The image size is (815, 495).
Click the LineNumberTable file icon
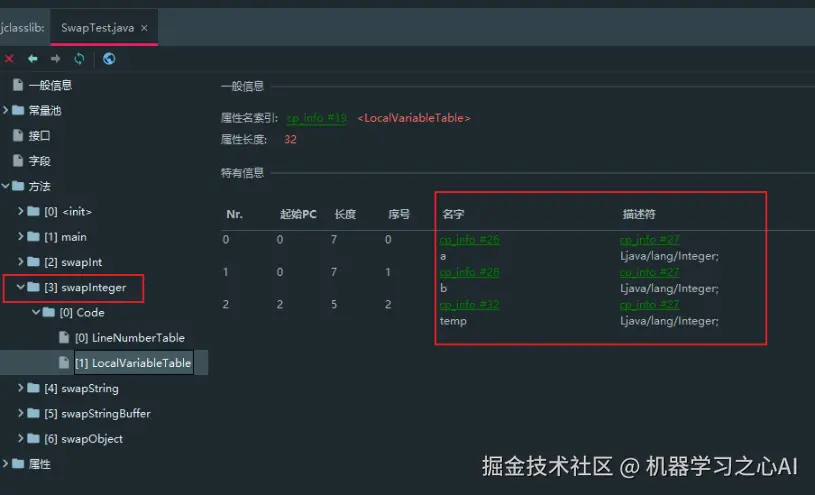tap(64, 337)
